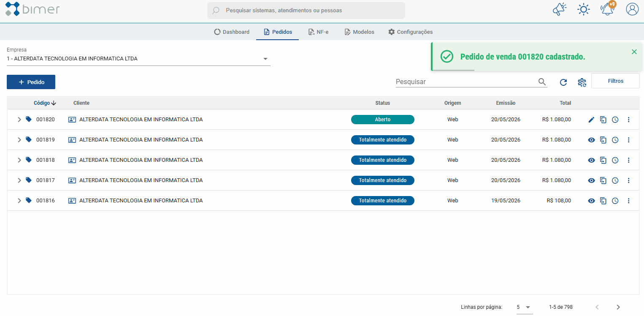View order 001819 with the eye icon
644x316 pixels.
coord(591,140)
